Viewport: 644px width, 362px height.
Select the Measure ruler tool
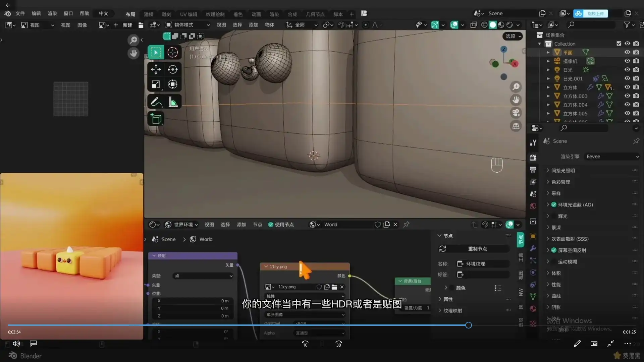coord(173,102)
